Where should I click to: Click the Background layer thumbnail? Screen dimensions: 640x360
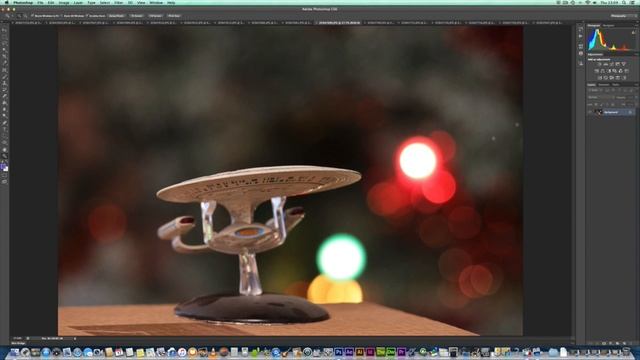pyautogui.click(x=599, y=112)
